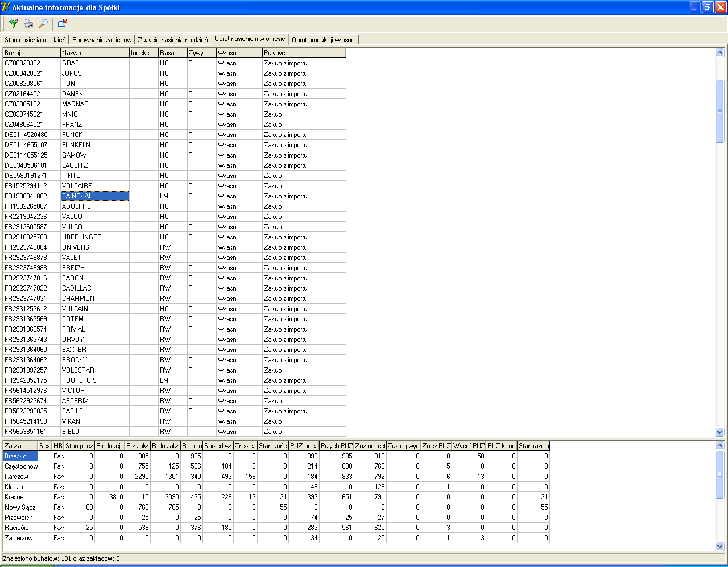This screenshot has height=567, width=728.
Task: Click the printer icon in toolbar
Action: (x=28, y=24)
